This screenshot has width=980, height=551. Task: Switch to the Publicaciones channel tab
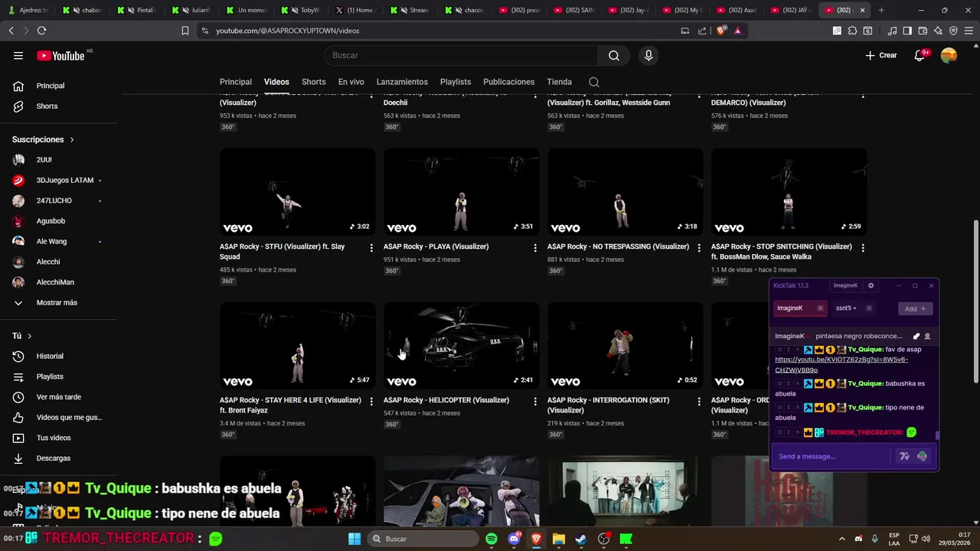(508, 82)
